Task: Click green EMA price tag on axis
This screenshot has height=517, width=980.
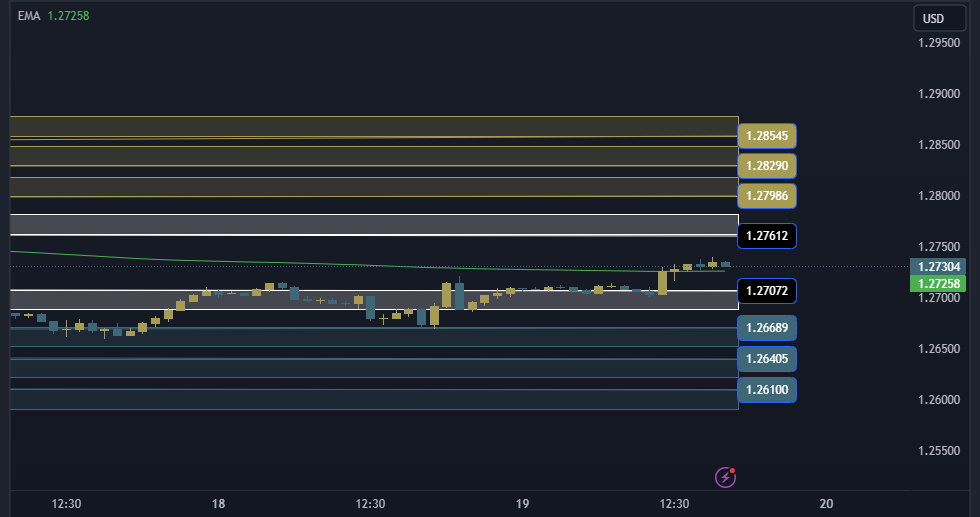Action: click(938, 283)
